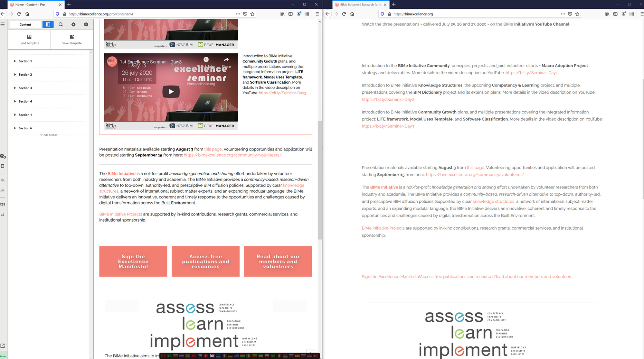
Task: Open the Seminar-Day3 link in the editor preview
Action: click(282, 93)
